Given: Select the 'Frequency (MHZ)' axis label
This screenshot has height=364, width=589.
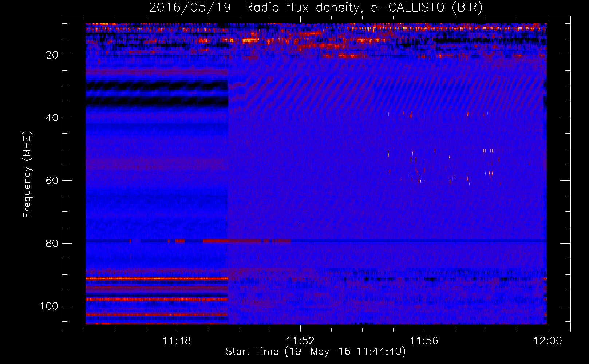Looking at the screenshot, I should click(27, 175).
